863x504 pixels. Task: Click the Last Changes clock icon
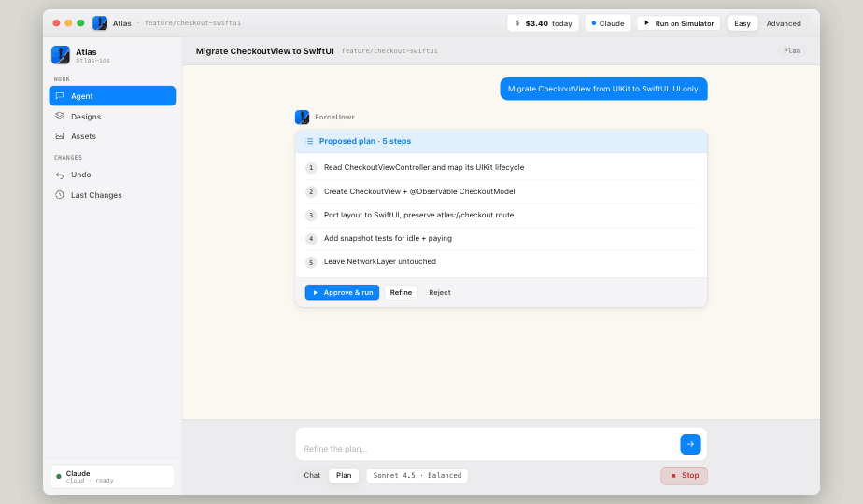(60, 195)
